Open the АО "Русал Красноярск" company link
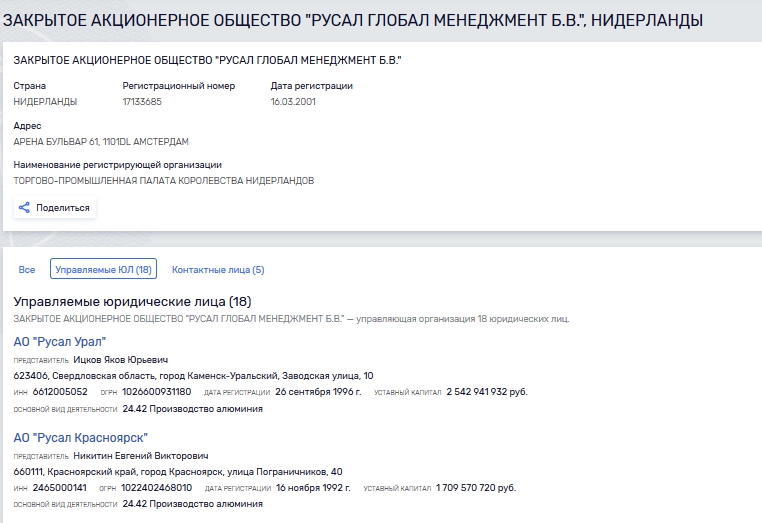This screenshot has width=762, height=523. pos(81,437)
